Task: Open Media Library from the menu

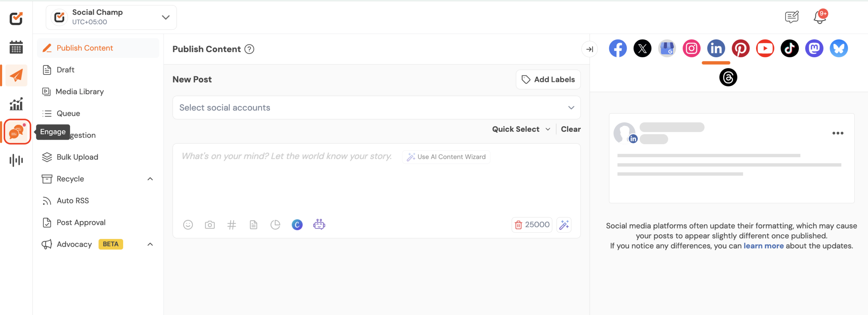Action: (x=80, y=92)
